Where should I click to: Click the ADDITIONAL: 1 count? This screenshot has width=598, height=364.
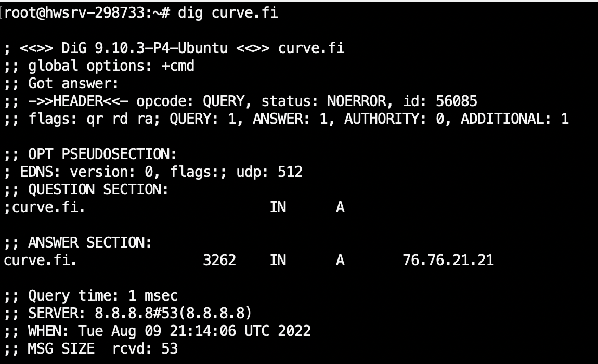click(515, 119)
